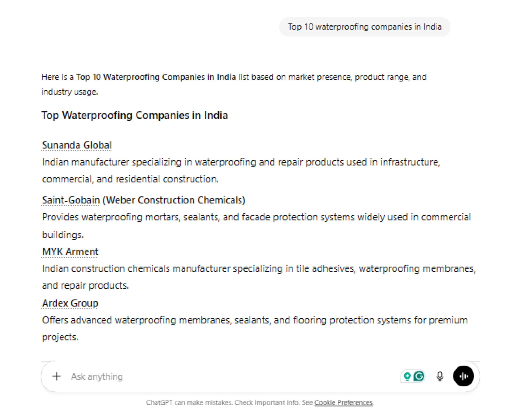Click the user prompt message bubble
The image size is (506, 420).
[364, 27]
